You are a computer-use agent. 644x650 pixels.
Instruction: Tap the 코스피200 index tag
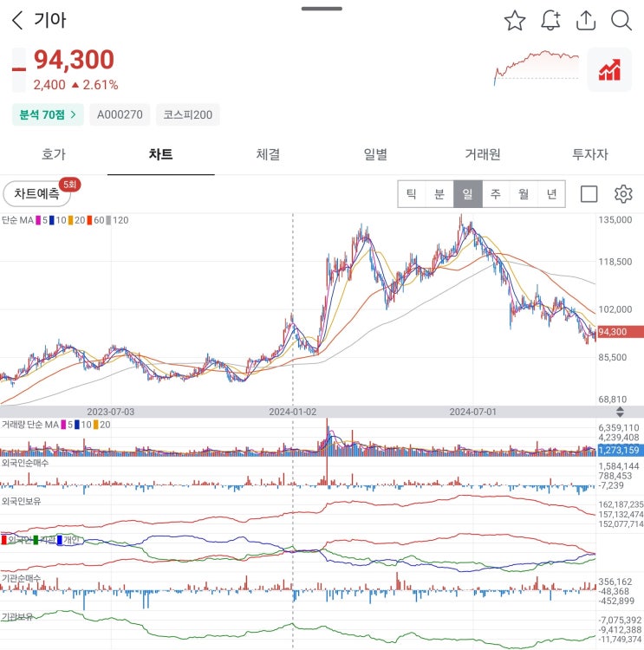[x=187, y=114]
